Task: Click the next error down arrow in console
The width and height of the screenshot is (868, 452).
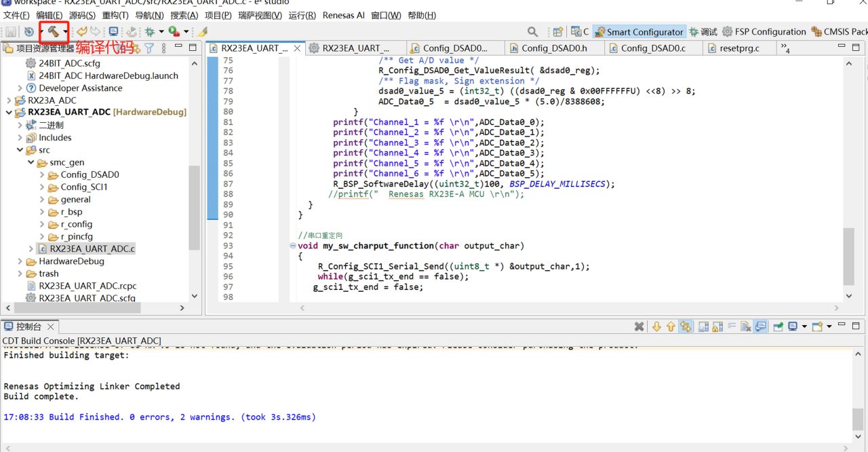Action: tap(656, 326)
